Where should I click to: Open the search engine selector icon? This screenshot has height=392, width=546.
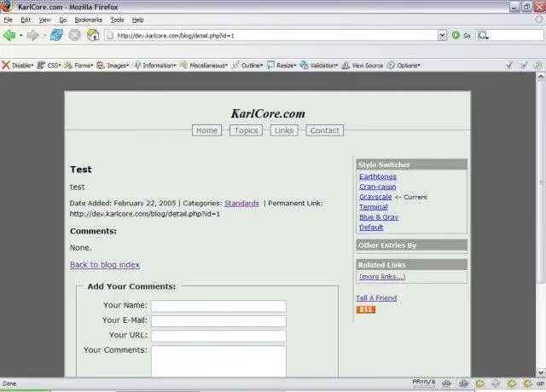click(x=483, y=35)
